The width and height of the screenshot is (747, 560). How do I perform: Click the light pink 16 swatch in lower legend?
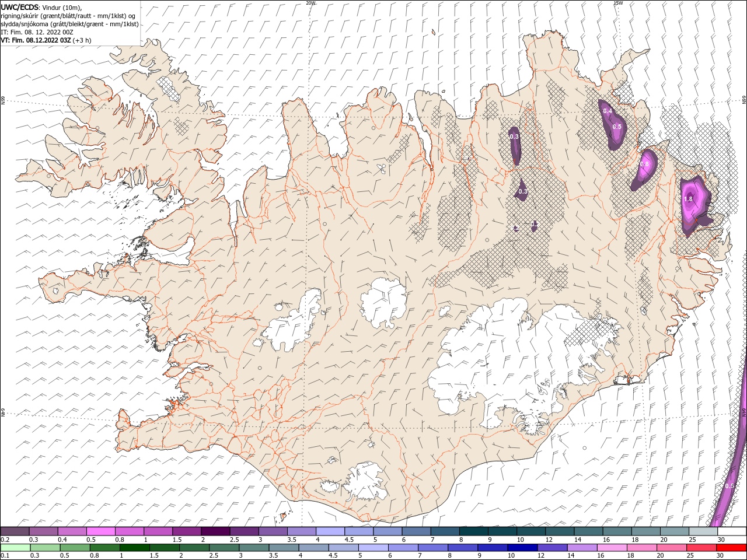[611, 547]
